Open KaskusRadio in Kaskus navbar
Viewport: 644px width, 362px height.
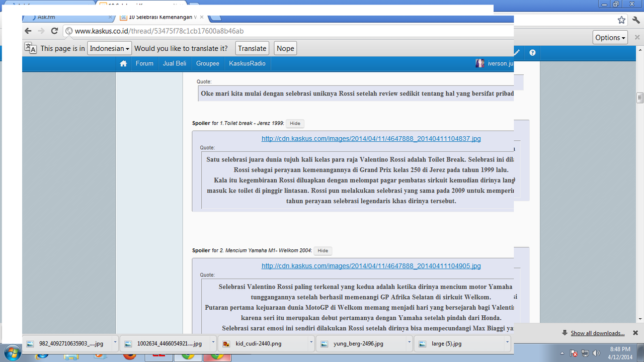click(x=247, y=63)
